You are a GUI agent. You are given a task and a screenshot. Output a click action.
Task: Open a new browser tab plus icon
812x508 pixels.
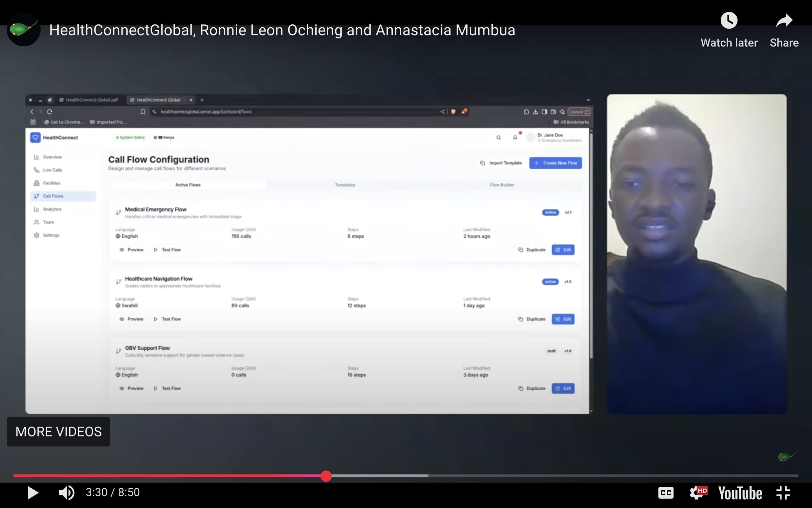click(202, 100)
